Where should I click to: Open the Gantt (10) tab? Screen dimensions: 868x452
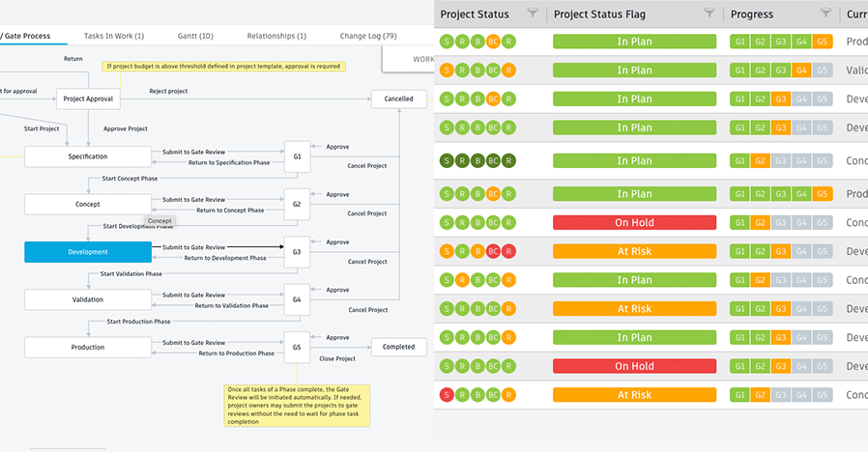tap(195, 36)
